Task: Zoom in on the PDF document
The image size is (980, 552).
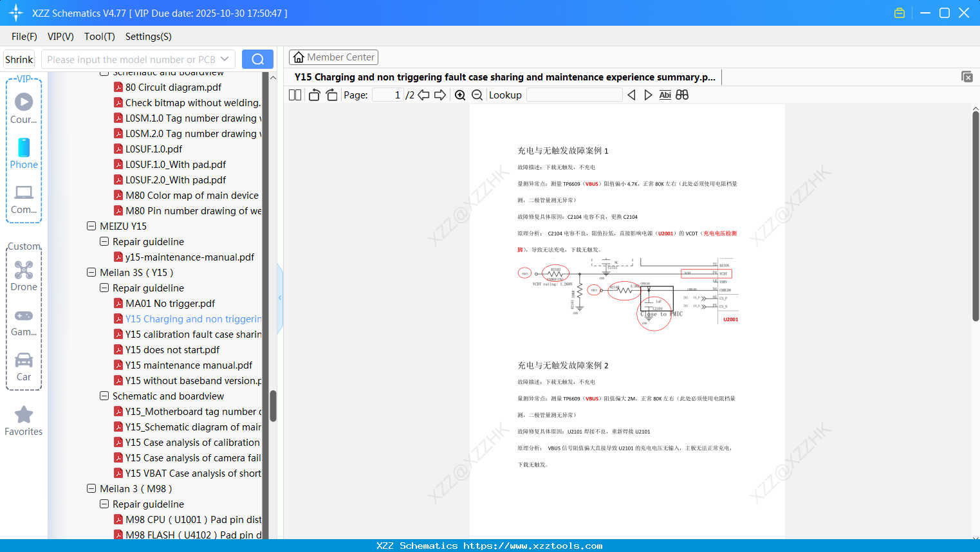Action: tap(460, 95)
